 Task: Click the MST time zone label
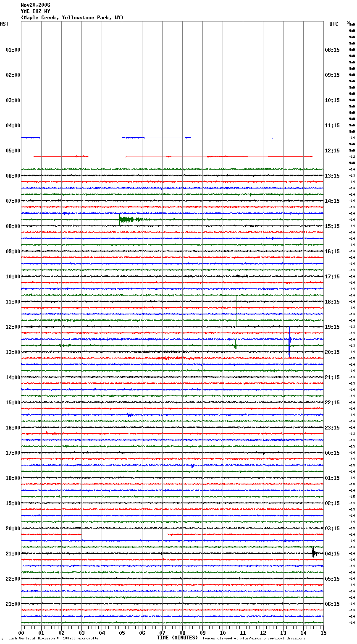4,24
